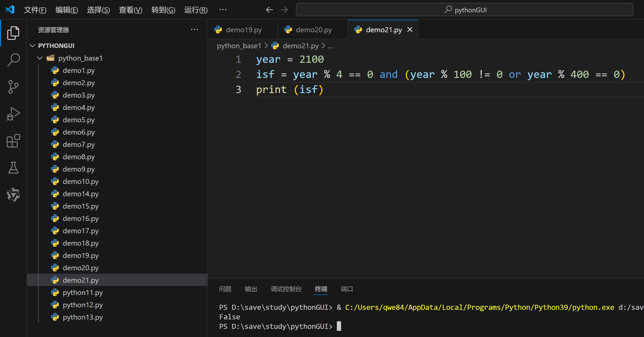Open the Explorer view in activity bar
The image size is (644, 337).
pos(13,33)
